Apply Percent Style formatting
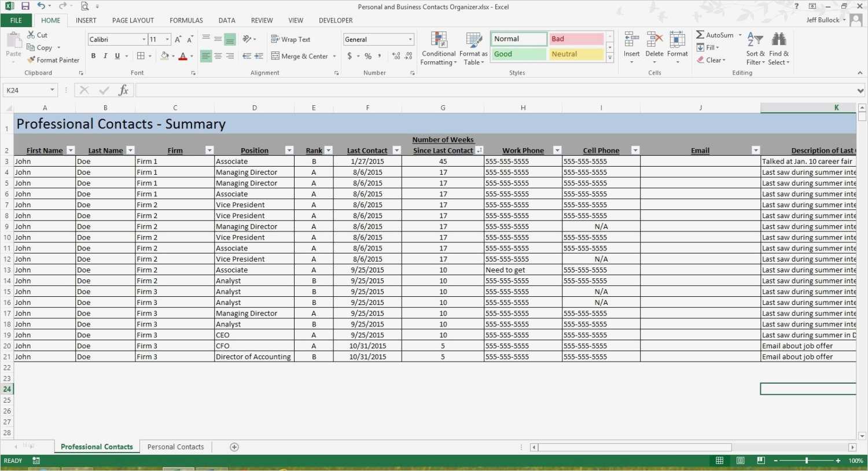This screenshot has height=471, width=868. [x=368, y=56]
